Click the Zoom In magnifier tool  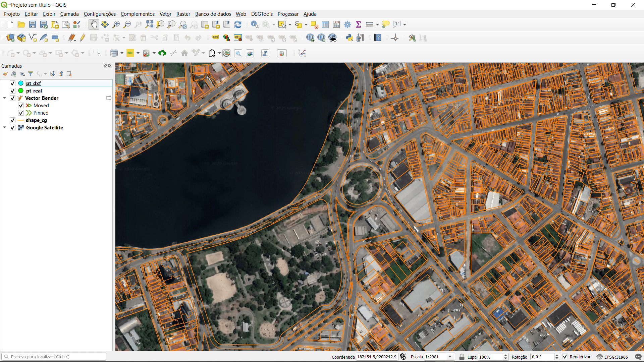pyautogui.click(x=116, y=24)
